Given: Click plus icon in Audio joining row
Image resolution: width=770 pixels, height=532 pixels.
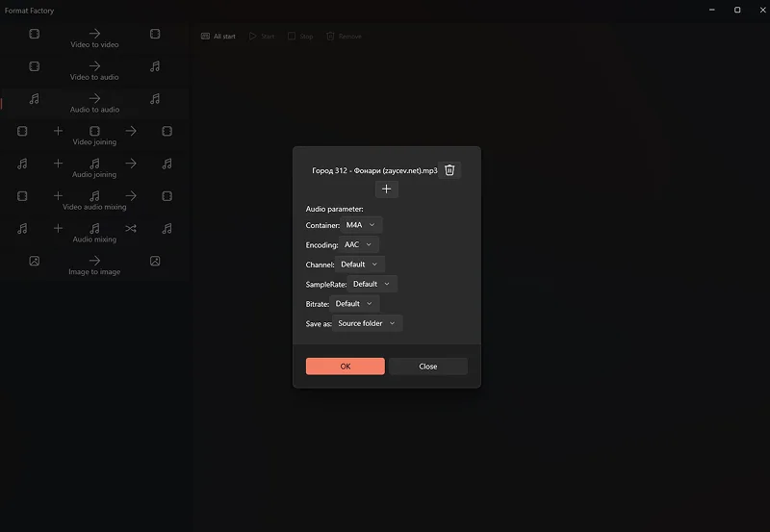Looking at the screenshot, I should pyautogui.click(x=58, y=164).
